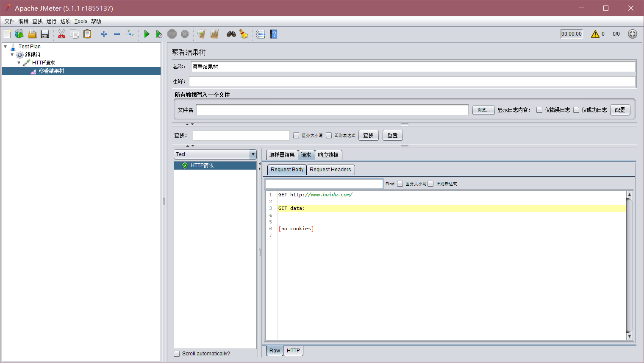644x363 pixels.
Task: Open the Tools menu
Action: (81, 21)
